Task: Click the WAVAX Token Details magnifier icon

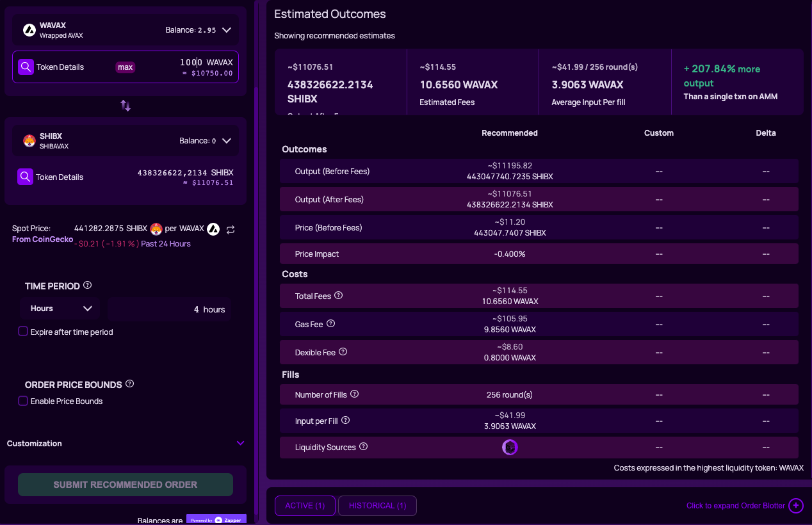Action: [26, 67]
